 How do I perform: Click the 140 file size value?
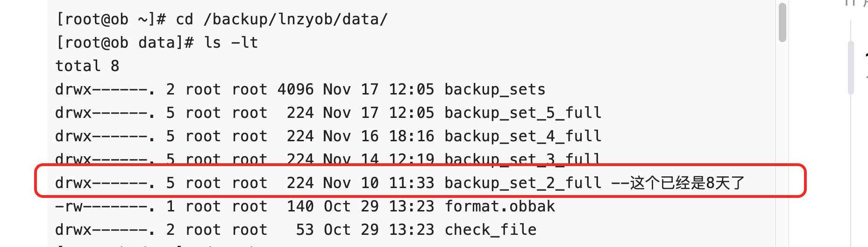[x=300, y=206]
